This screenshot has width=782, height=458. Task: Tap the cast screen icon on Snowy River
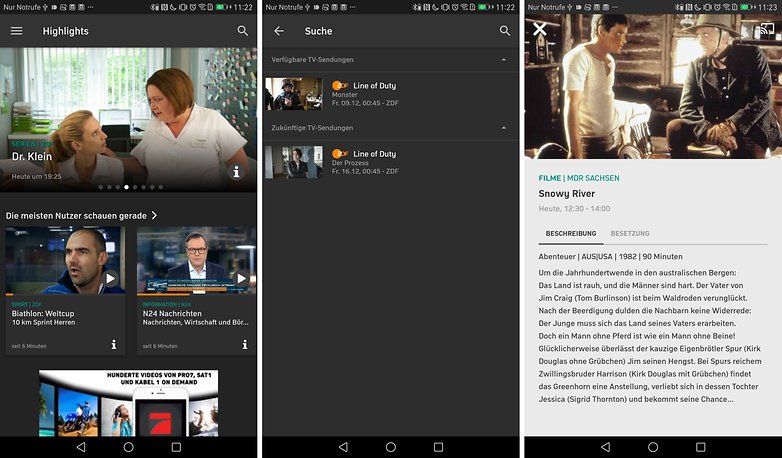[767, 30]
